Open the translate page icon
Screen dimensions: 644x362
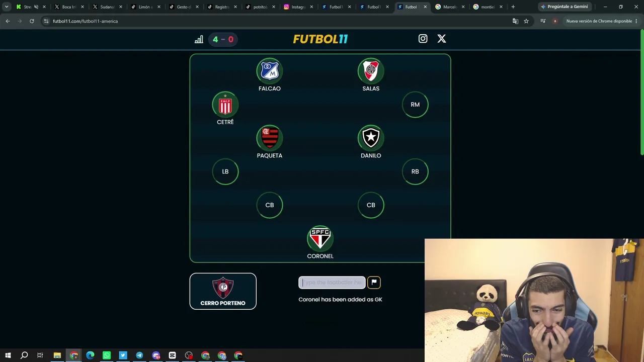click(515, 21)
